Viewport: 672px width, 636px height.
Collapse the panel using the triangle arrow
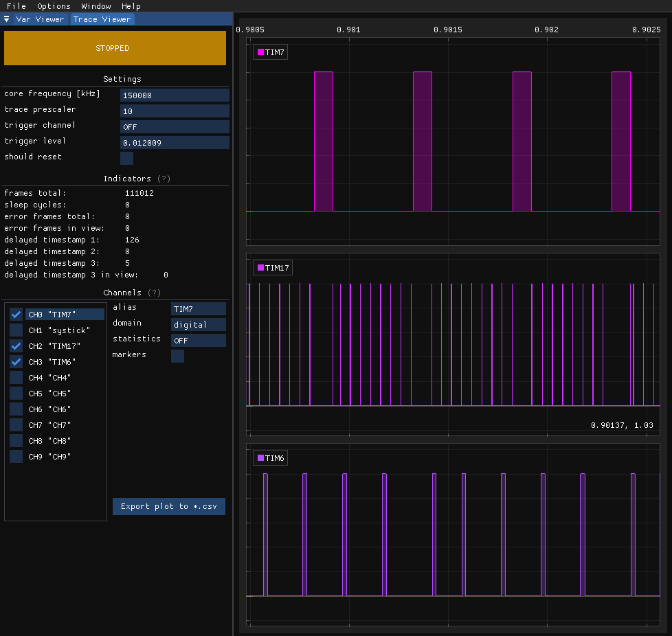pyautogui.click(x=7, y=19)
